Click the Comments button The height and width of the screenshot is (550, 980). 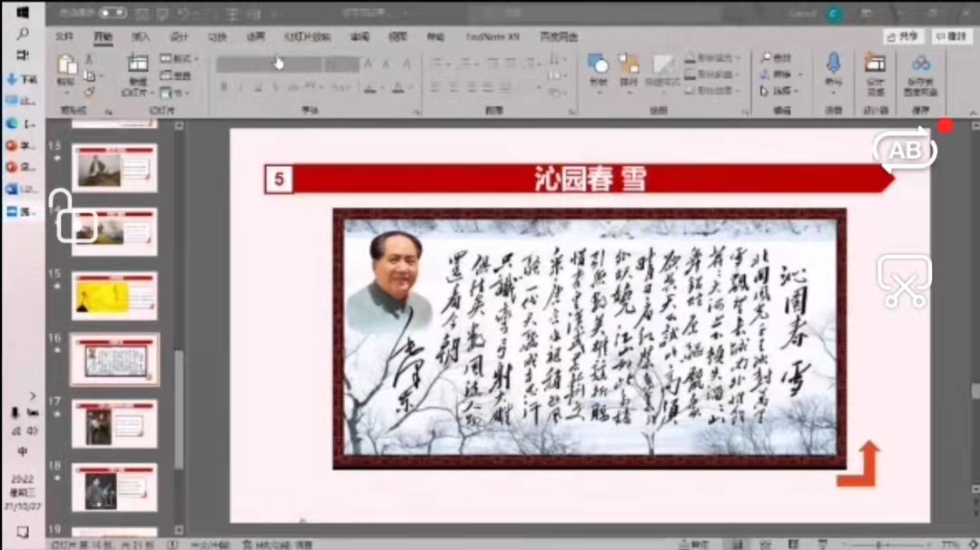click(951, 36)
